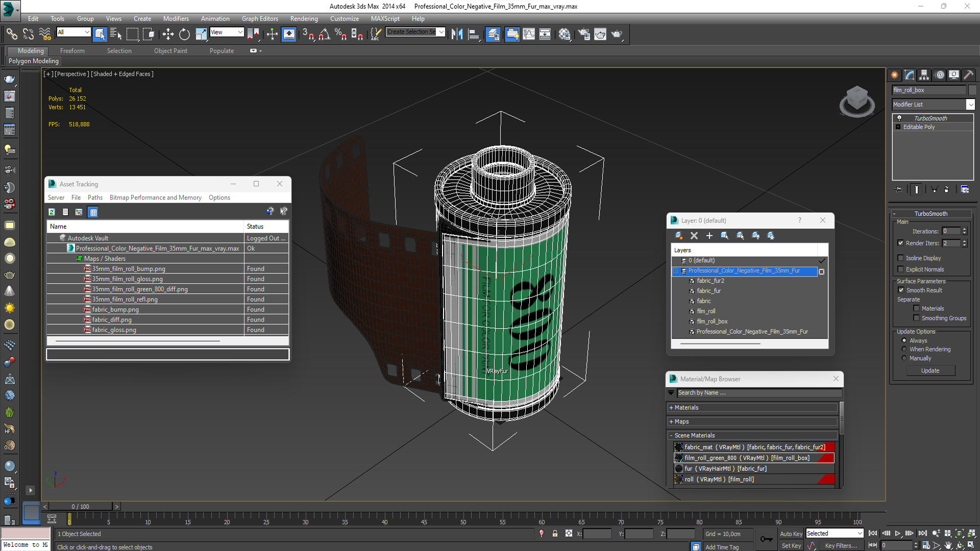980x551 pixels.
Task: Toggle Angle Snap icon
Action: click(324, 34)
